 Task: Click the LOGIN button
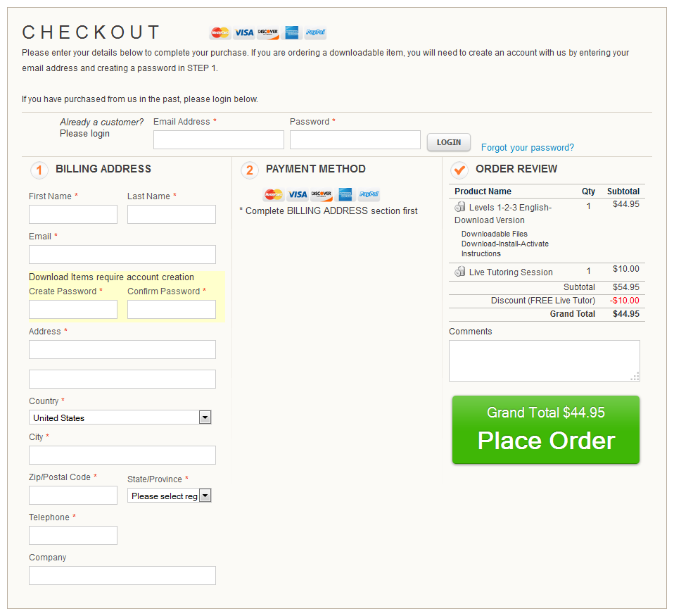449,142
